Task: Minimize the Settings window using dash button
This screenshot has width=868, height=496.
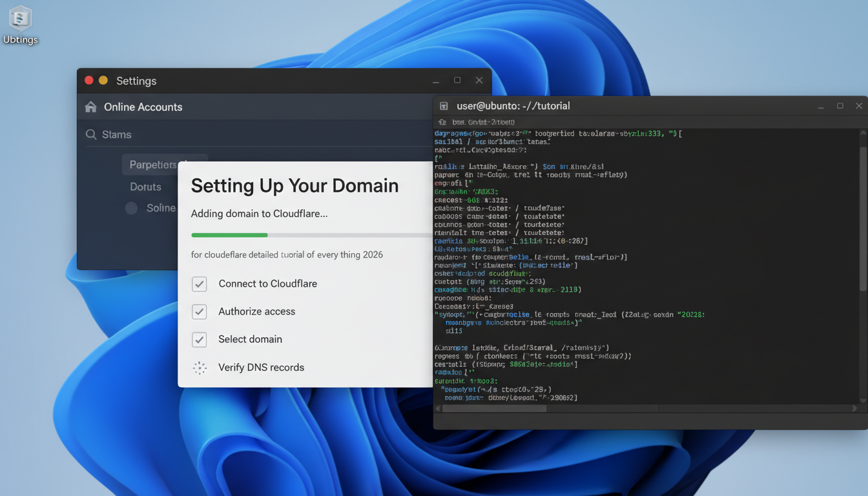Action: tap(436, 81)
